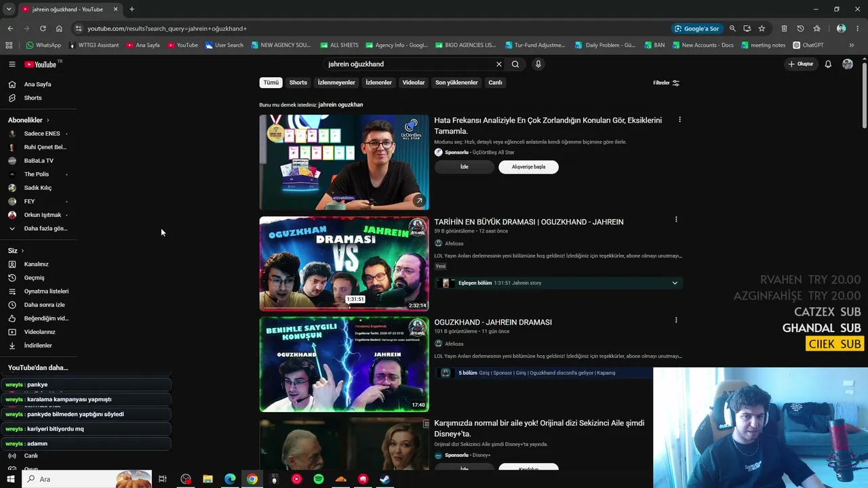Select the Videolar filter chip
The height and width of the screenshot is (488, 868).
pos(414,83)
